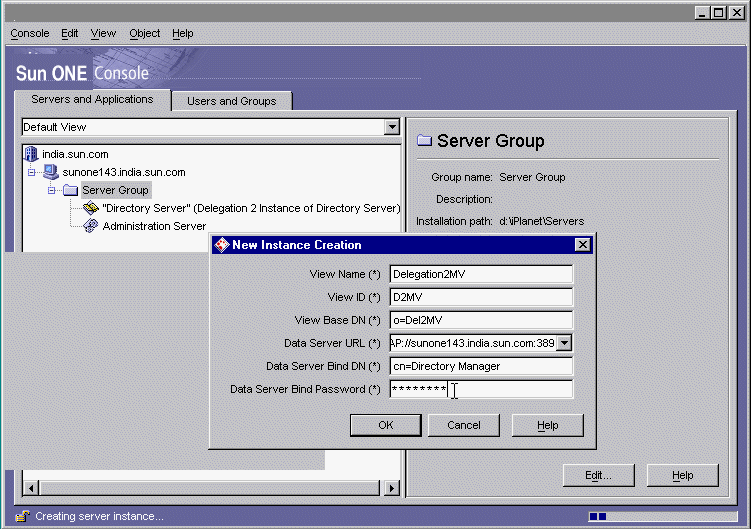Click the india.sun.com domain building icon
Image resolution: width=751 pixels, height=529 pixels.
click(x=31, y=154)
